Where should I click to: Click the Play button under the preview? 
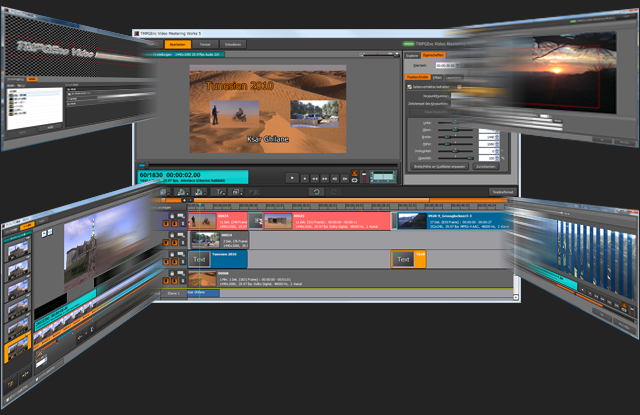[291, 178]
